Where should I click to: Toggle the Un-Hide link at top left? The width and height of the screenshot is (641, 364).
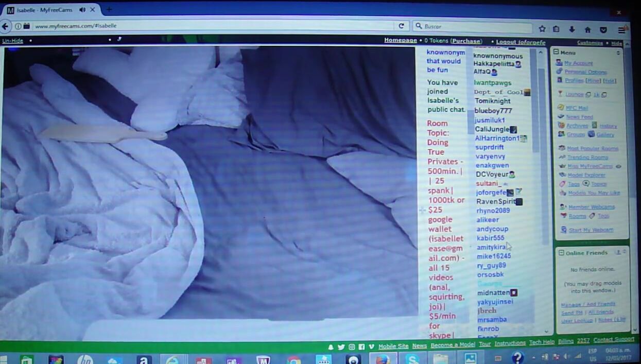[x=12, y=41]
